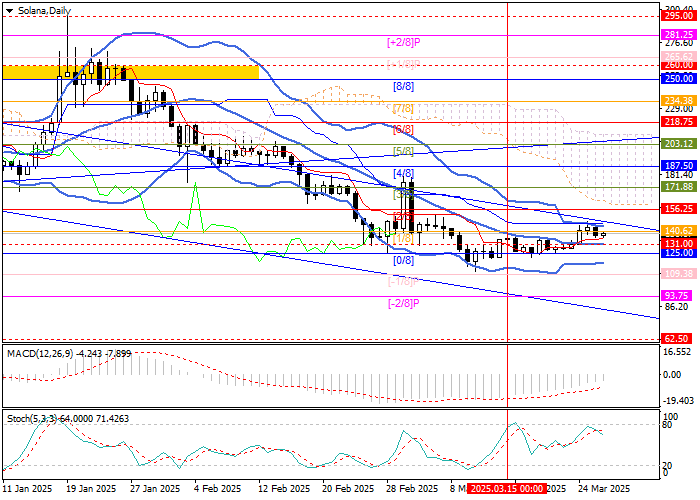Click the arrow icon beside Solana,Daily title
Image resolution: width=700 pixels, height=500 pixels.
coord(8,9)
